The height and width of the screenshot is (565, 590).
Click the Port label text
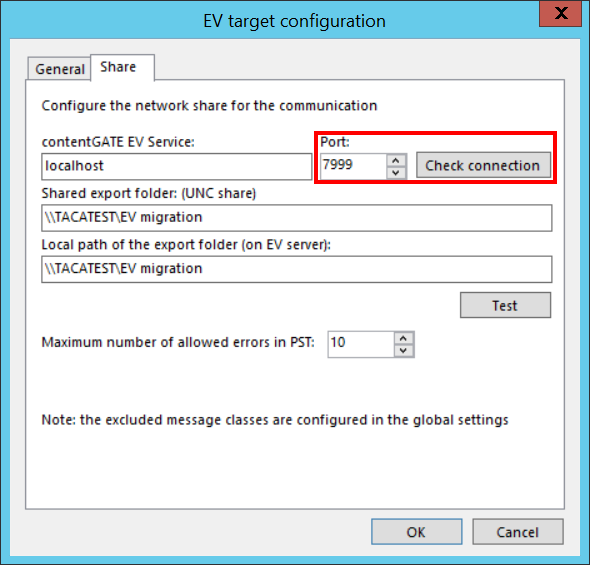[x=335, y=142]
